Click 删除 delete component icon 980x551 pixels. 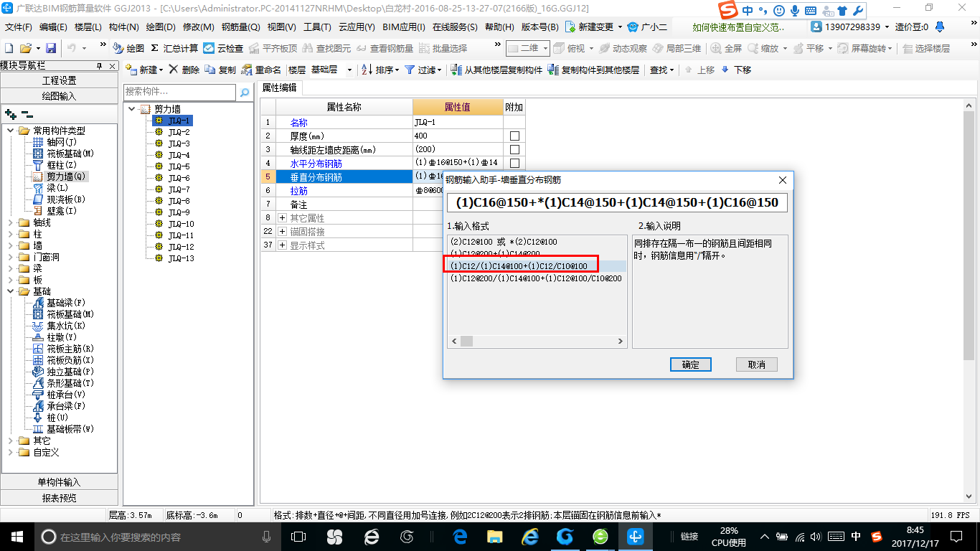184,70
